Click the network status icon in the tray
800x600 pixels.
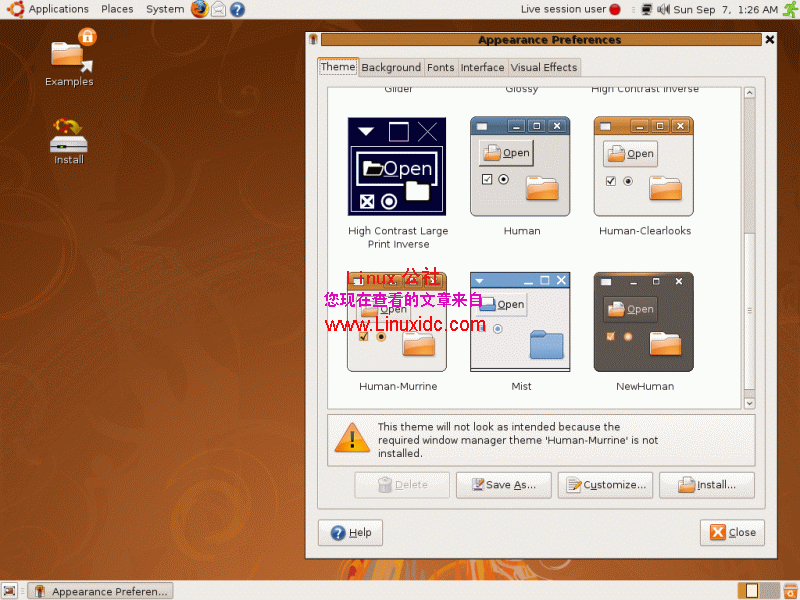(647, 9)
